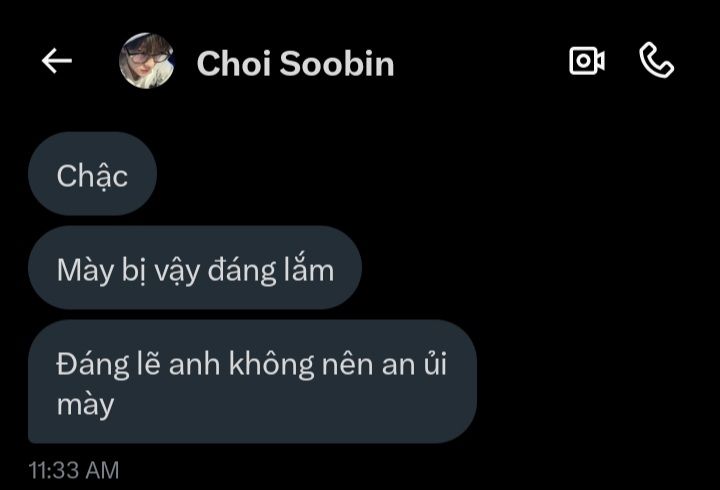This screenshot has height=490, width=720.
Task: Open the Choi Soobin contact name
Action: point(295,63)
